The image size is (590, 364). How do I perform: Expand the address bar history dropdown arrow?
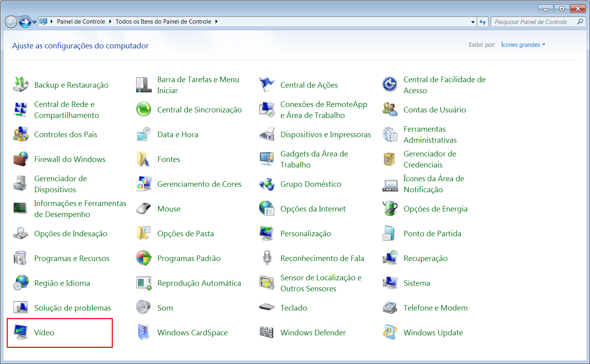point(473,22)
